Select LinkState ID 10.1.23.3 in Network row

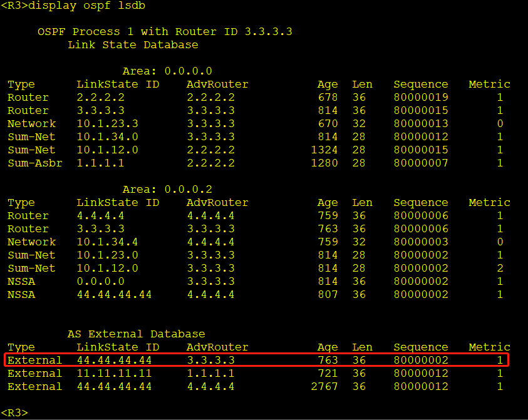click(x=108, y=123)
